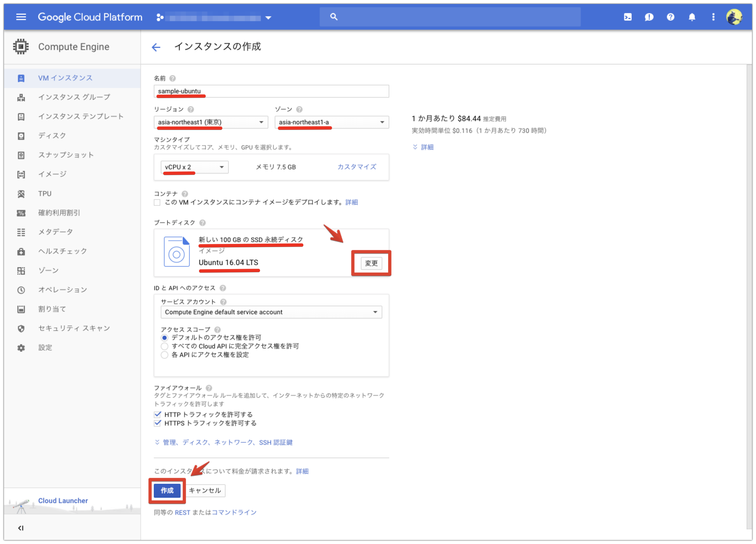756x544 pixels.
Task: Activate Cloud Shell from the top bar
Action: tap(628, 17)
